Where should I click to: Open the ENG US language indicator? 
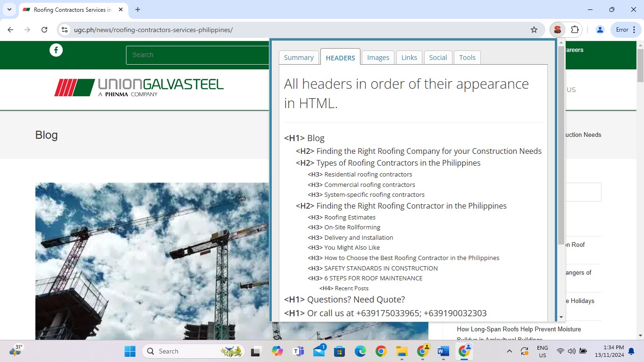click(543, 351)
